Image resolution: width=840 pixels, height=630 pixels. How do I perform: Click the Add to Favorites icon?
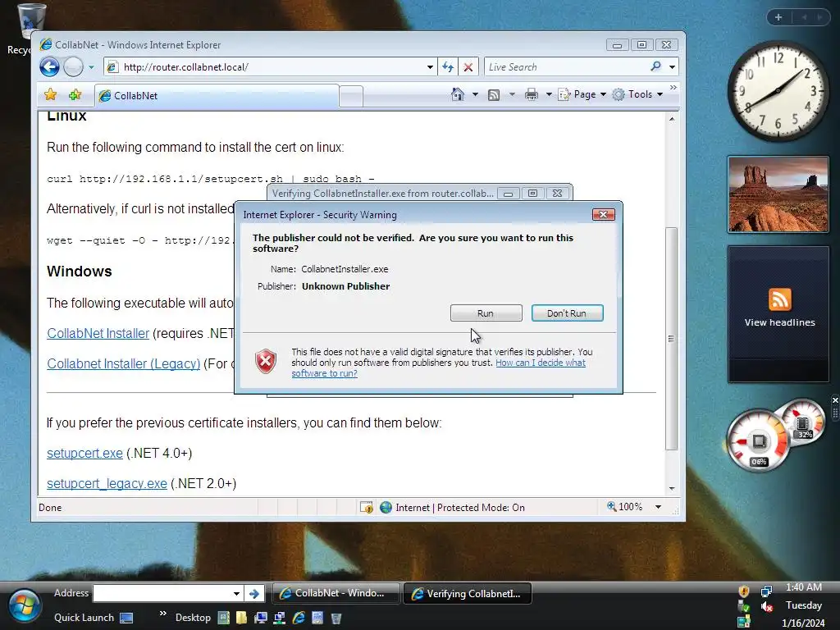coord(75,95)
